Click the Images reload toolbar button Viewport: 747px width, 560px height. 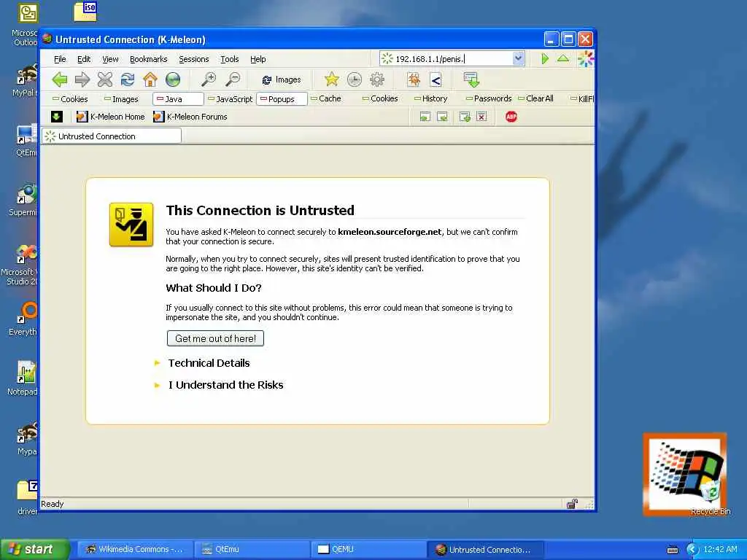coord(281,79)
